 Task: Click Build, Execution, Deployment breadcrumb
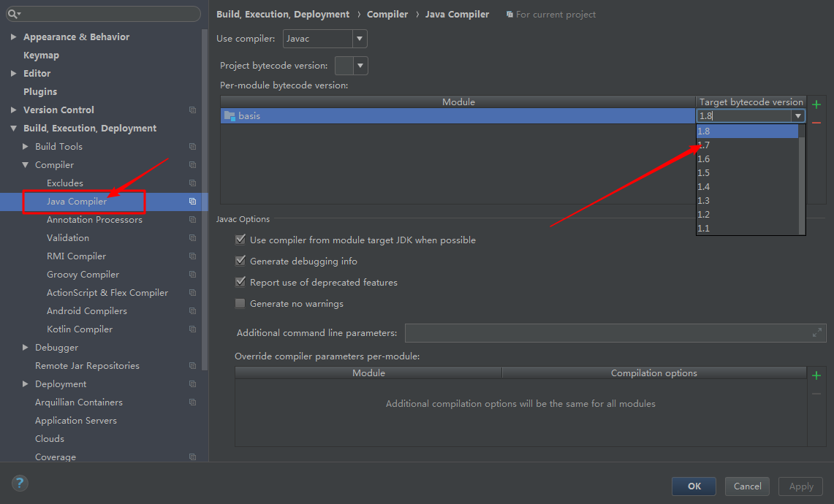click(x=283, y=15)
